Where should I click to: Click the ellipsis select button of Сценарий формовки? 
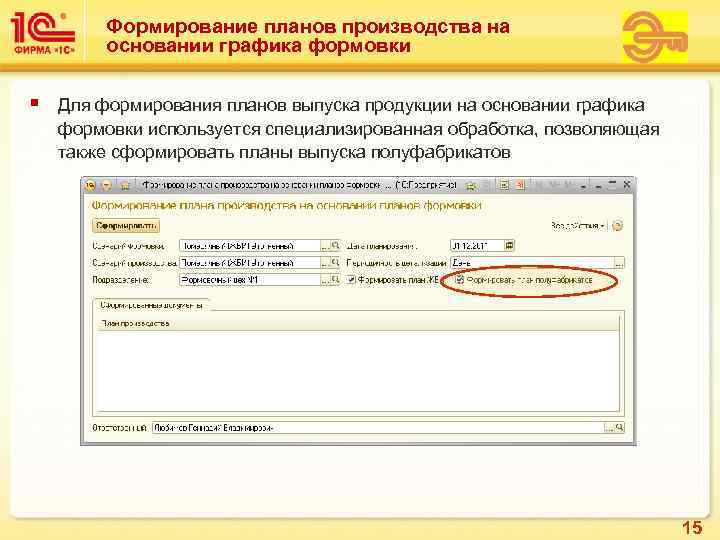325,246
